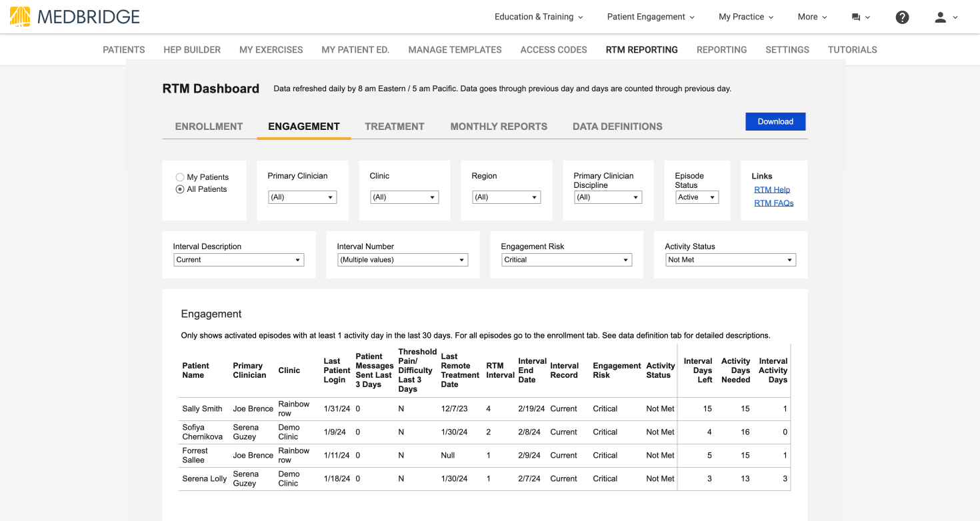The height and width of the screenshot is (521, 980).
Task: Open the Primary Clinician dropdown
Action: click(x=303, y=197)
